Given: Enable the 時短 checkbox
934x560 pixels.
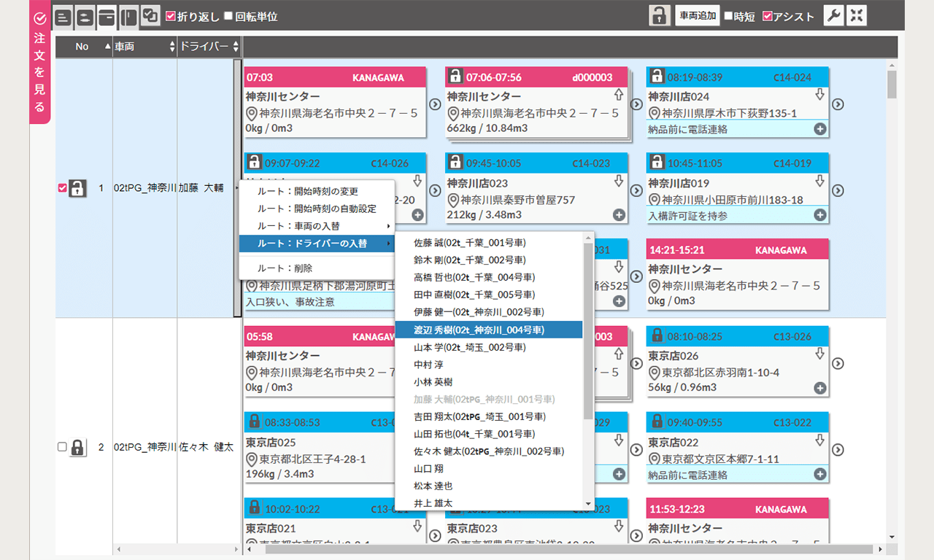Looking at the screenshot, I should (x=728, y=16).
